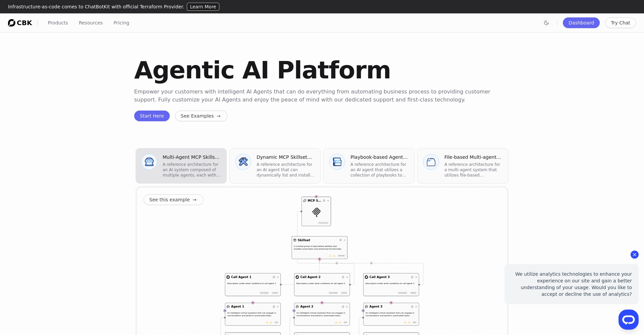Open the Dashboard
Image resolution: width=644 pixels, height=335 pixels.
[581, 23]
